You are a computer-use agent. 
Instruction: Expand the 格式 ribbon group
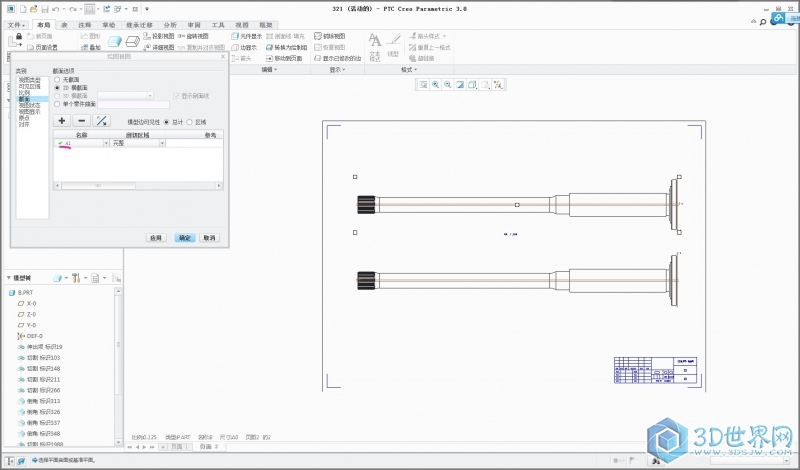coord(409,69)
